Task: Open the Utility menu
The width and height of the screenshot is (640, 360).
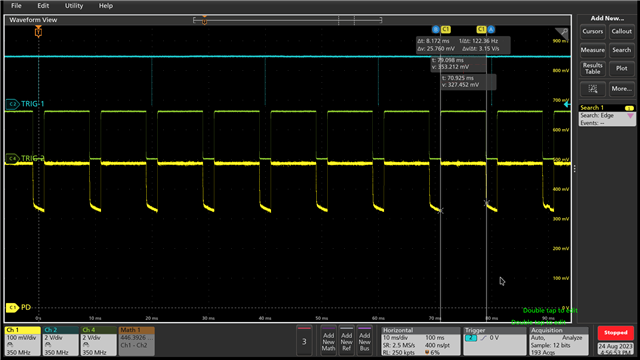Action: 74,6
